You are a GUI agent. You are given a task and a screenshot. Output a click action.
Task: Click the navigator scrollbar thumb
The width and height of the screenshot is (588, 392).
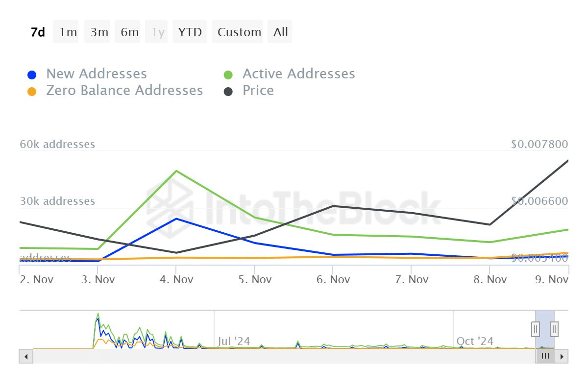point(545,356)
